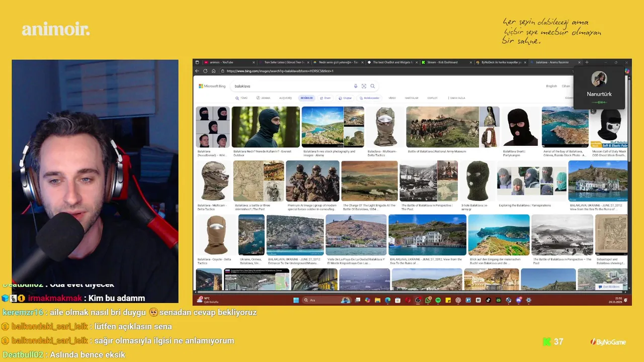Open Sticky Notes from the taskbar
Viewport: 644px width, 362px height.
[448, 300]
